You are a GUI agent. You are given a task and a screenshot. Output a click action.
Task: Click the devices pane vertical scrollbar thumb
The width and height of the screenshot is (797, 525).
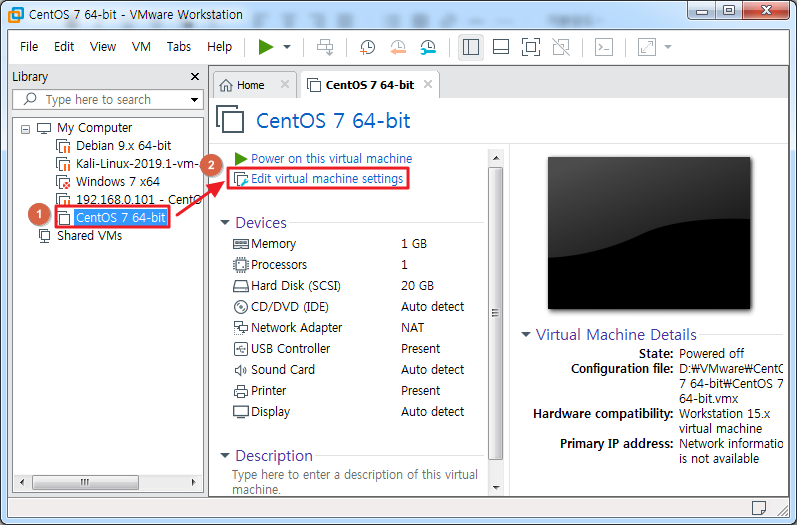tap(496, 313)
